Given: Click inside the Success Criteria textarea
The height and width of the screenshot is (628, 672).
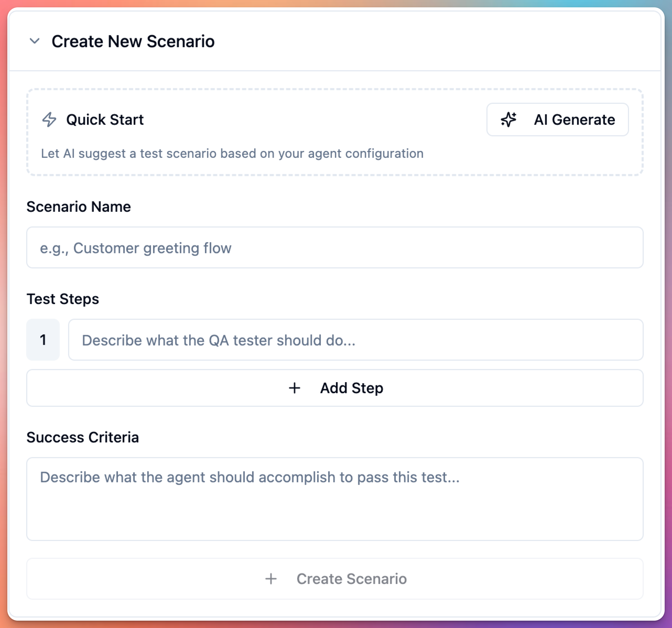Looking at the screenshot, I should tap(335, 497).
